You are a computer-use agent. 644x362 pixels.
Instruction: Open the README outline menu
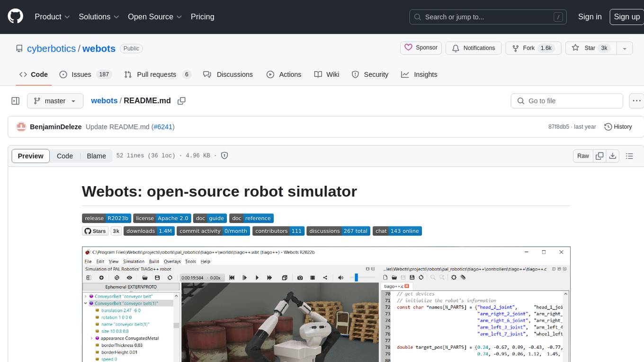coord(629,156)
